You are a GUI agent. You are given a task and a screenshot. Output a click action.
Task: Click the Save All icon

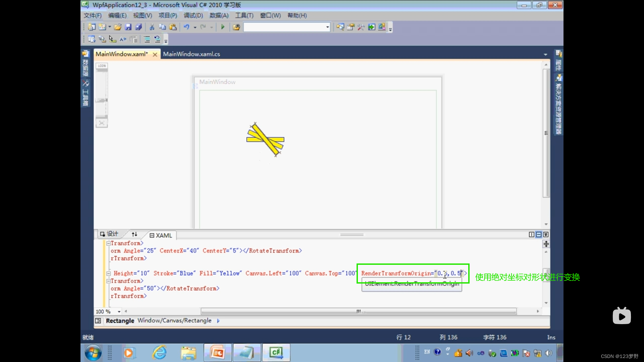139,27
